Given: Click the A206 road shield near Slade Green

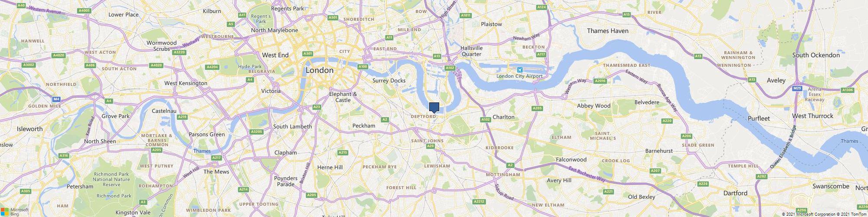Looking at the screenshot, I should point(687,136).
